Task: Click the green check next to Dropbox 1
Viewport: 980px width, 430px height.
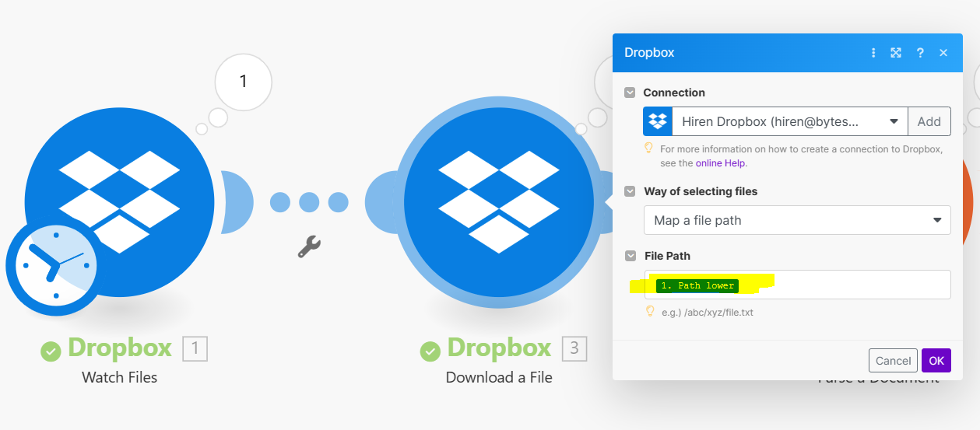Action: click(51, 351)
